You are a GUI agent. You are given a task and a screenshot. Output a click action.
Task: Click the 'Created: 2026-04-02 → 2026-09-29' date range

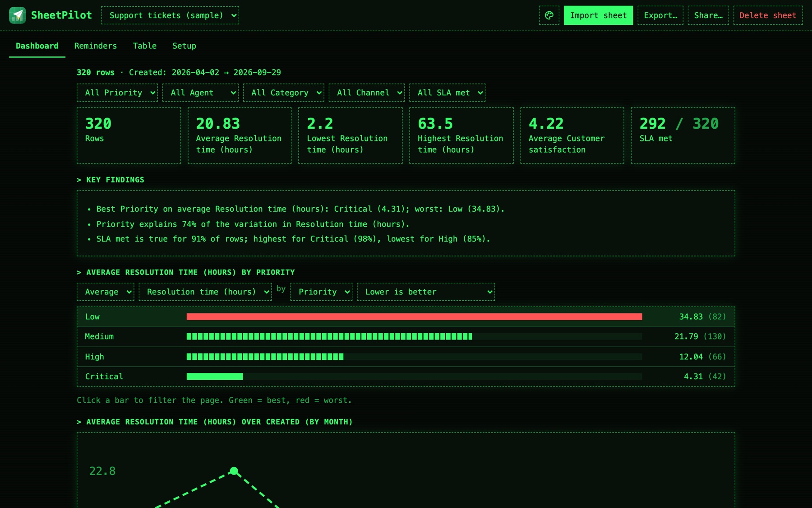205,72
